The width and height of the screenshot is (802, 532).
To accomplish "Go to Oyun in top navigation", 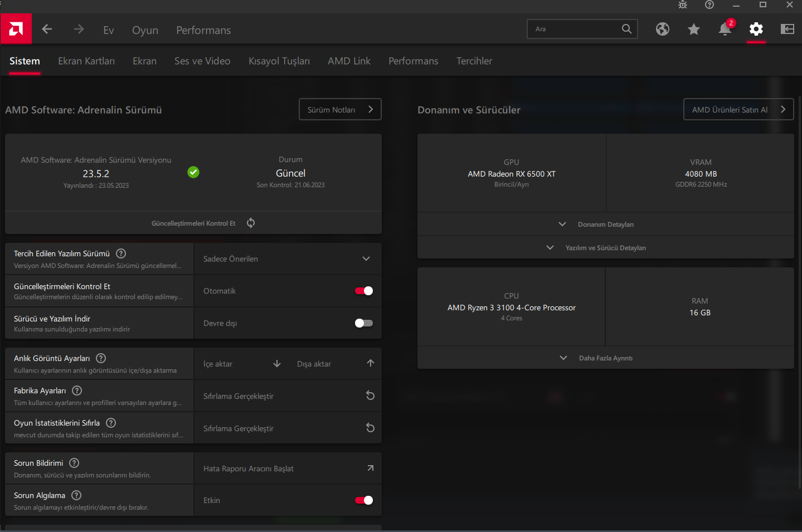I will pyautogui.click(x=145, y=30).
